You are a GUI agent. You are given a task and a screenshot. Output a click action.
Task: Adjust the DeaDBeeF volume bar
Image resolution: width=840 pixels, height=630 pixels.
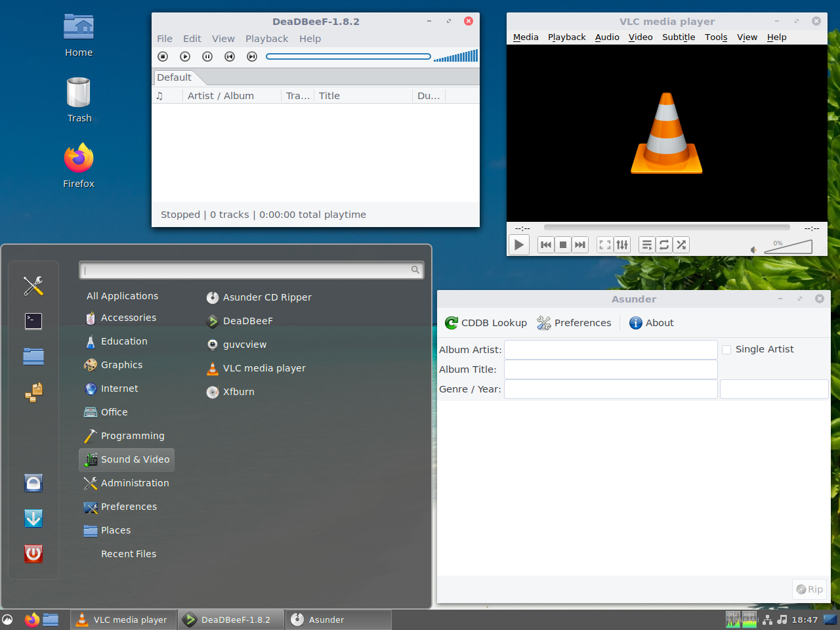click(x=456, y=56)
